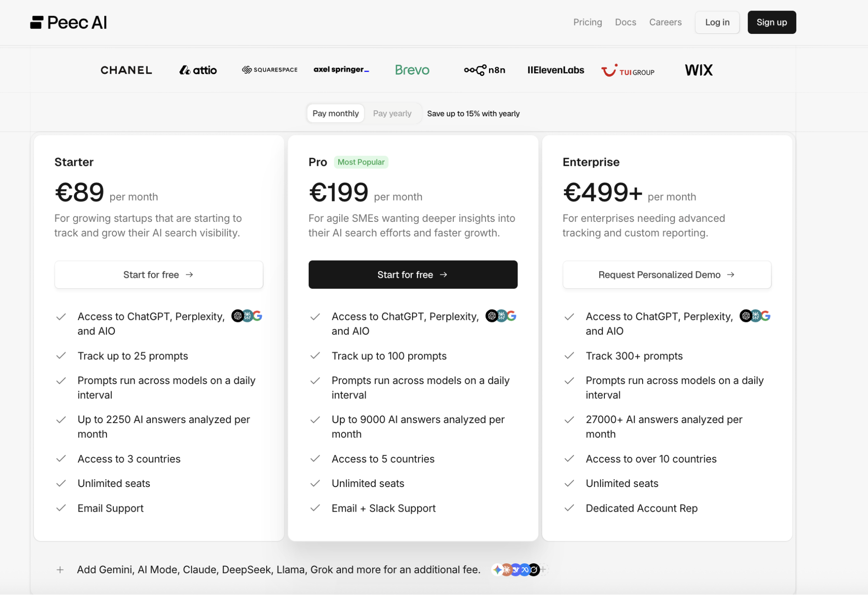Click the Squarespace logo

pyautogui.click(x=270, y=70)
